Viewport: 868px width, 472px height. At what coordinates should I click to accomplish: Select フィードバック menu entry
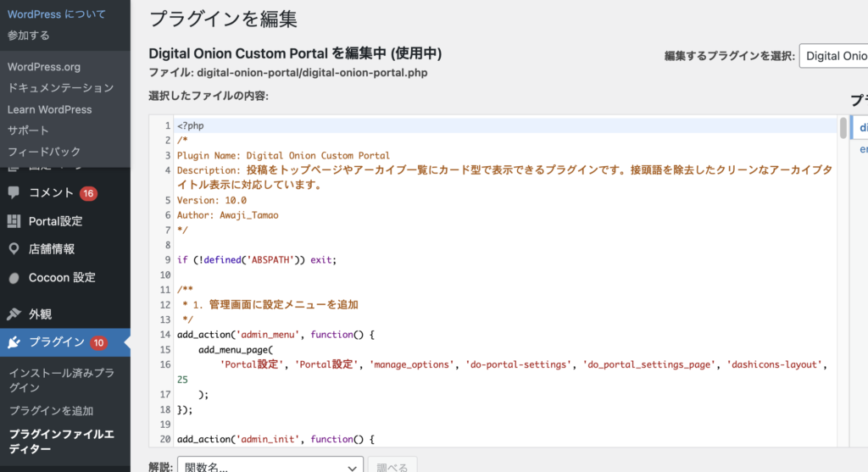(x=44, y=152)
